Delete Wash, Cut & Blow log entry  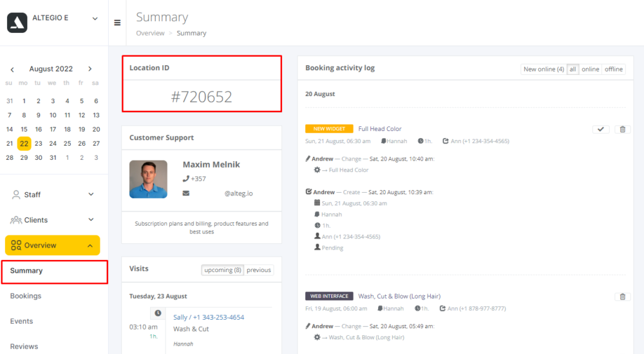pyautogui.click(x=622, y=297)
